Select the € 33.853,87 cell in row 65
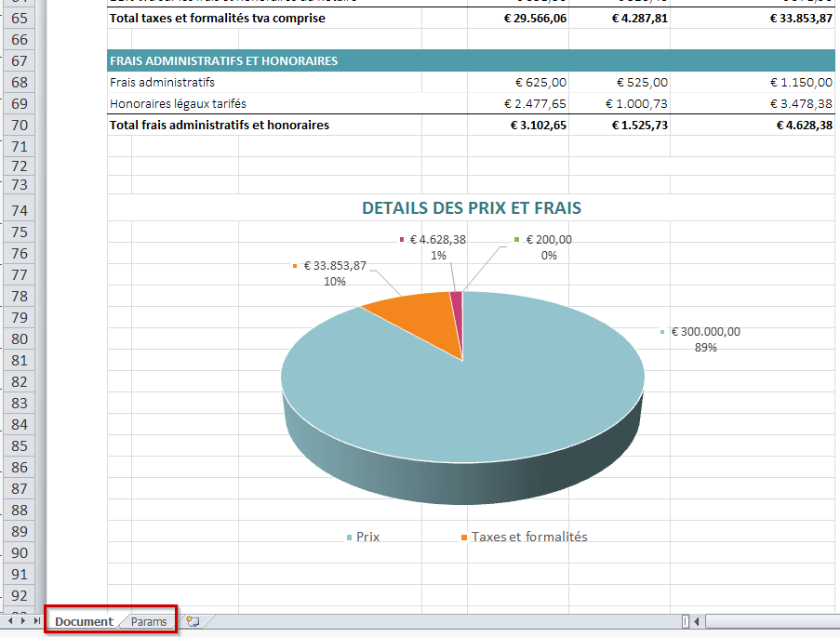The image size is (840, 637). pos(753,18)
